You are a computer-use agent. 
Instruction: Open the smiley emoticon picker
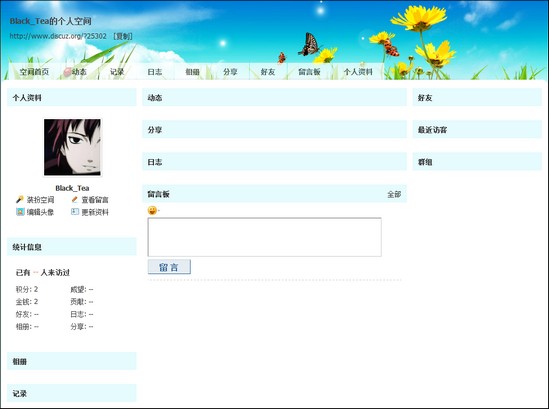pyautogui.click(x=152, y=210)
